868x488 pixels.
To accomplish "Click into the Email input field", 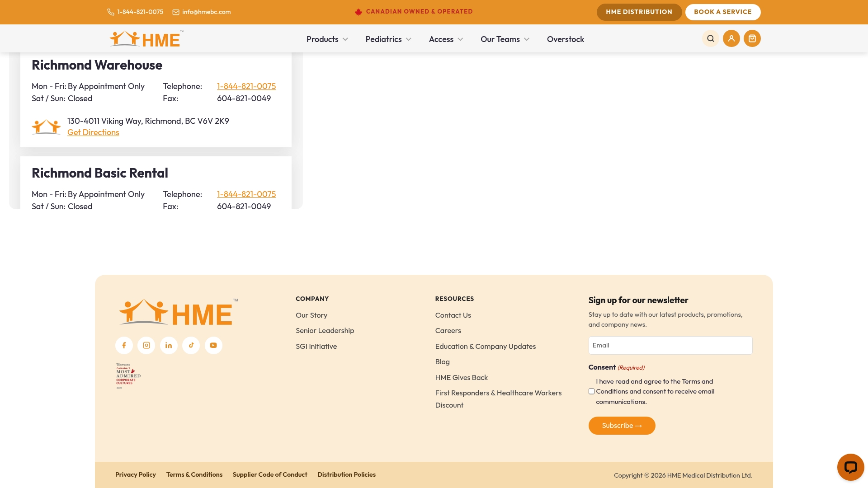I will (x=670, y=345).
